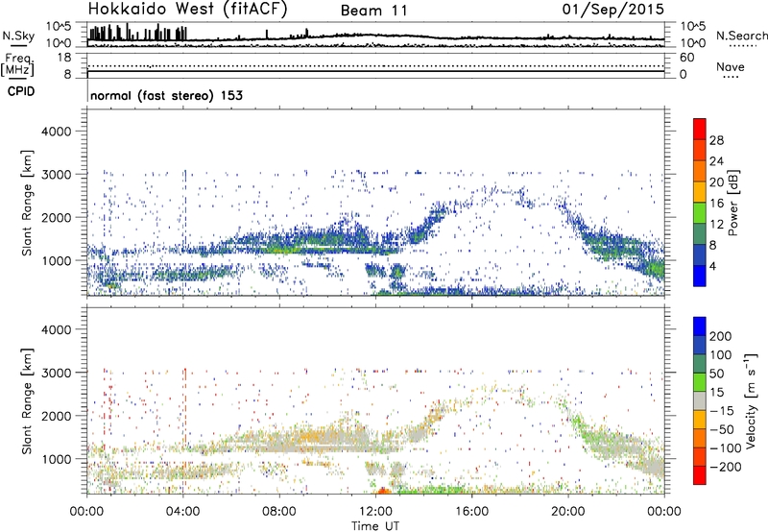Click the "24" Power color bar value
768x532 pixels.
click(716, 161)
